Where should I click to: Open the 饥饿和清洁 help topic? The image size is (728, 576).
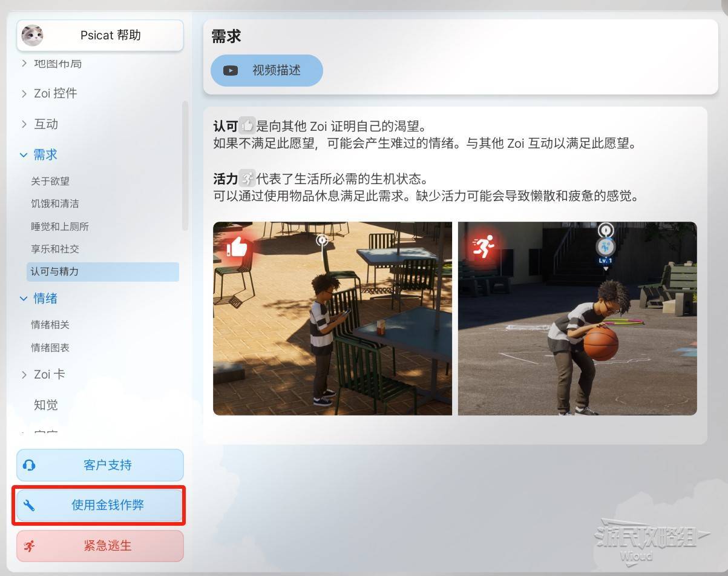[x=55, y=204]
